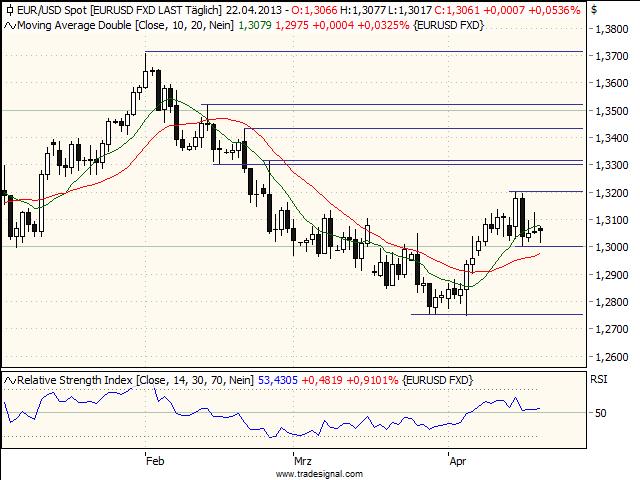Click the 1,3500 price axis label
The height and width of the screenshot is (480, 640).
point(611,111)
